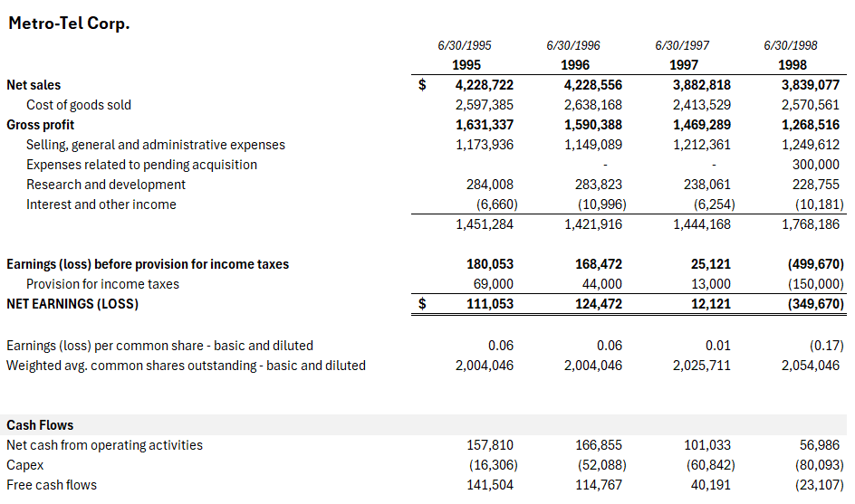Click cost of goods value 2,570,561

(811, 105)
